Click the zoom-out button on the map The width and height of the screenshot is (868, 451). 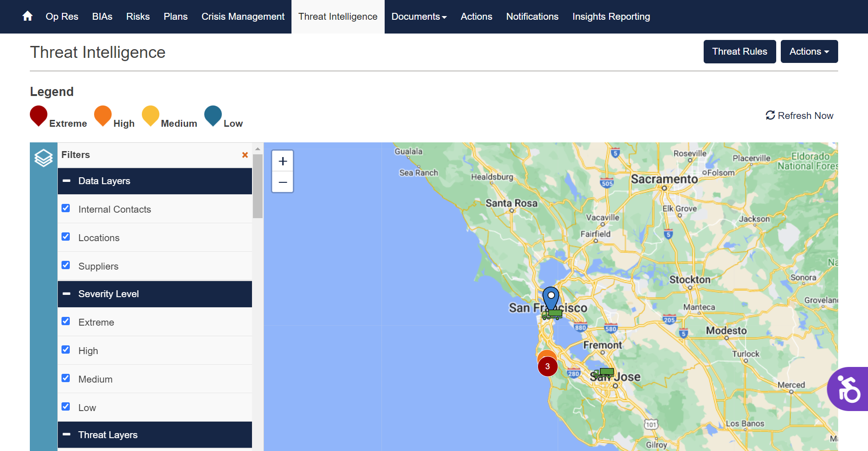click(x=282, y=182)
